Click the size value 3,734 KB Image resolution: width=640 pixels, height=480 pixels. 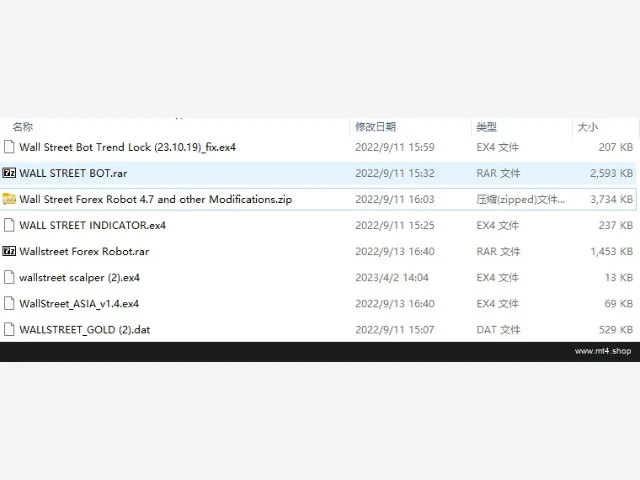(x=611, y=200)
